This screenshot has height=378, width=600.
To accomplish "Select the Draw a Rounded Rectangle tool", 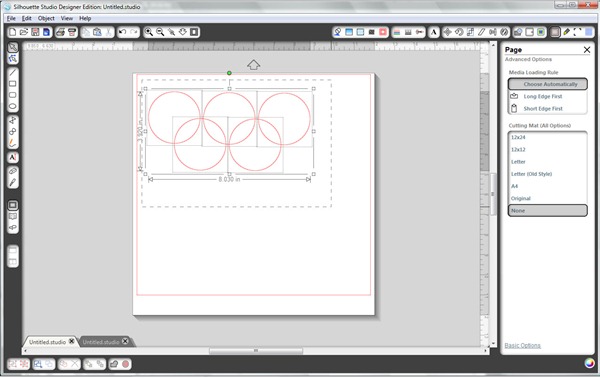I will click(x=13, y=95).
